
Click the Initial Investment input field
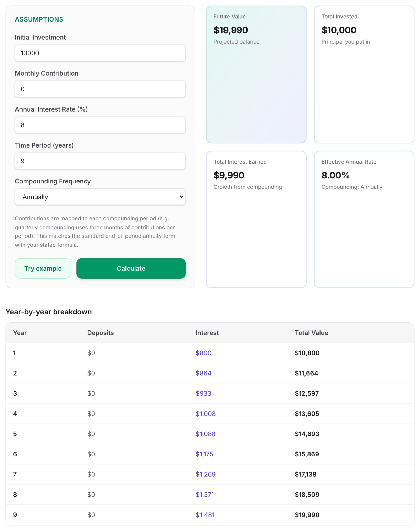(x=100, y=53)
